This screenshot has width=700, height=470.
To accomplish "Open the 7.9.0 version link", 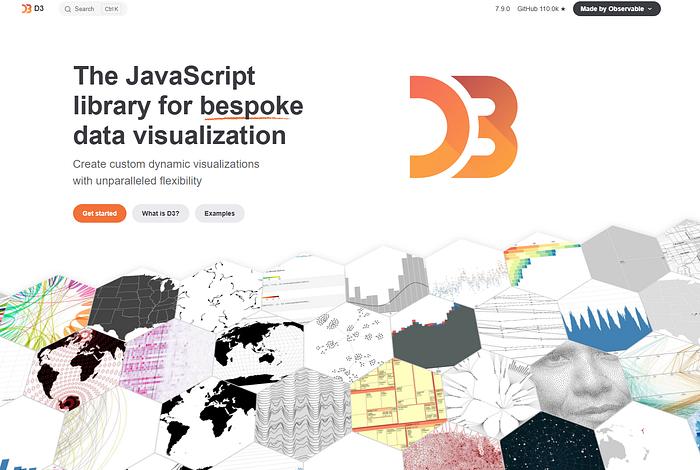I will pos(502,9).
